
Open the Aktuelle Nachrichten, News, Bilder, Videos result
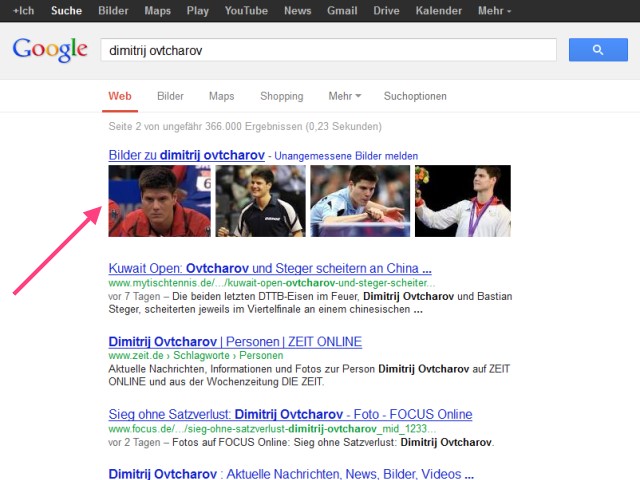point(291,474)
